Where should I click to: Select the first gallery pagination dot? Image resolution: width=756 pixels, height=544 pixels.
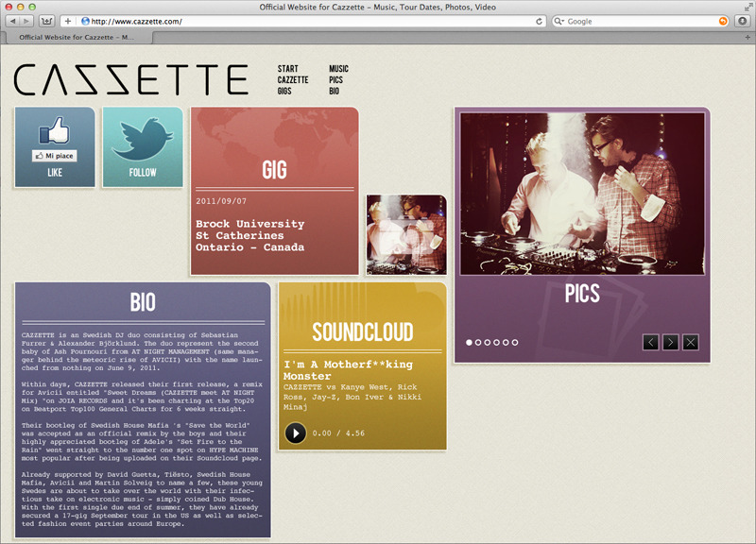(469, 343)
